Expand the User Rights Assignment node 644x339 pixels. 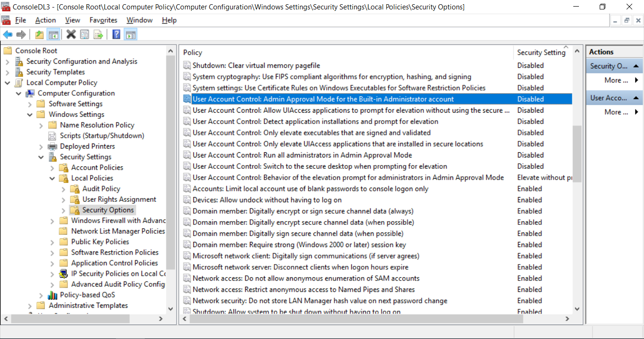(x=64, y=199)
